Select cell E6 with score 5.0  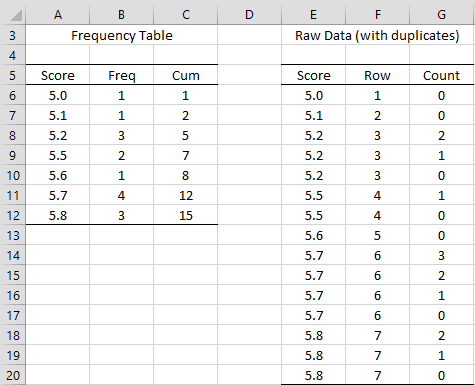click(313, 95)
